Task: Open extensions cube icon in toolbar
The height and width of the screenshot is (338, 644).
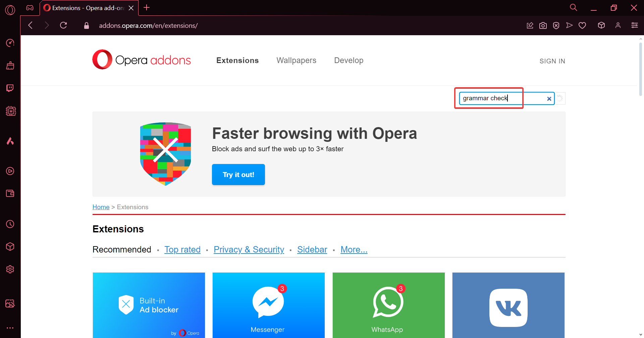Action: click(x=601, y=25)
